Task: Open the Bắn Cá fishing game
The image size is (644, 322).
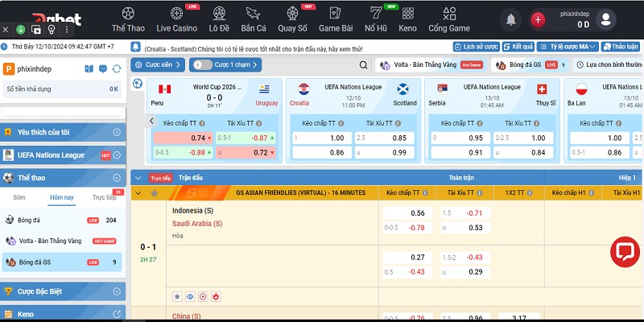Action: [254, 19]
